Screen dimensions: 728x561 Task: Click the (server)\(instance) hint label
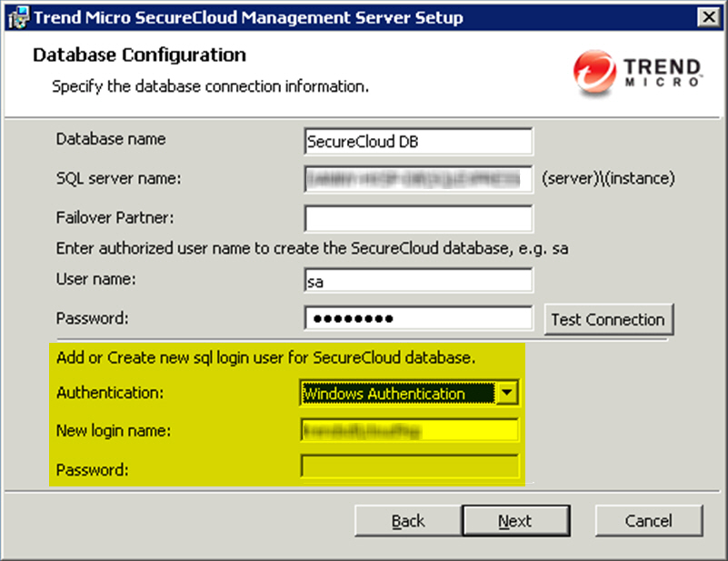(608, 178)
